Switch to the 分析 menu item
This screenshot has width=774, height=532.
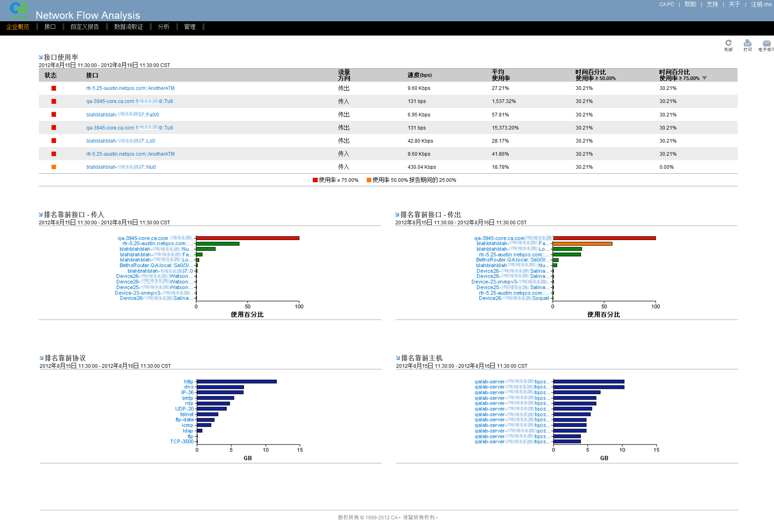point(164,27)
